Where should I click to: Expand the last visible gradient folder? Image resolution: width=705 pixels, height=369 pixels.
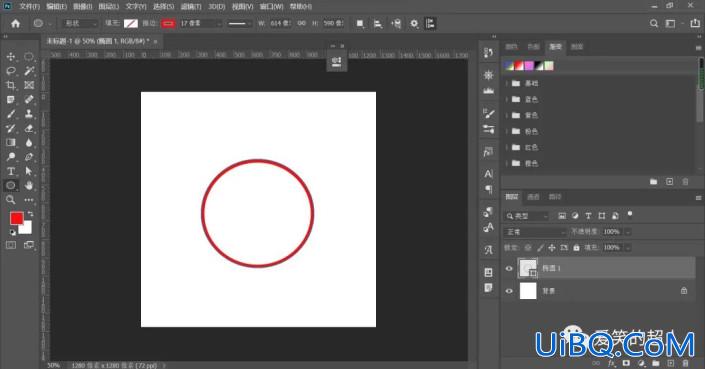click(x=507, y=163)
